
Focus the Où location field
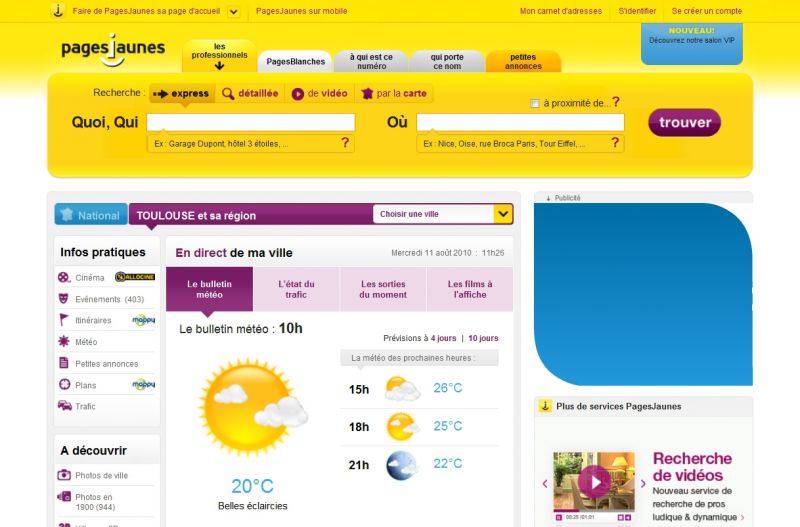[x=520, y=122]
